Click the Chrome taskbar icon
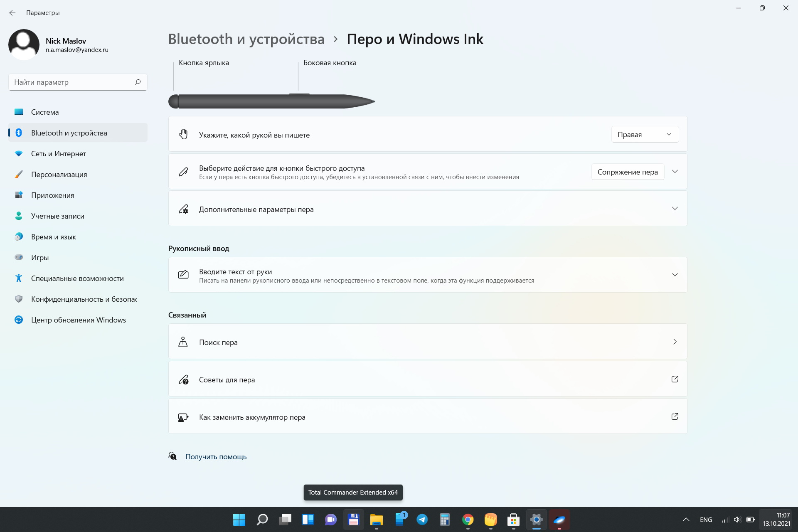This screenshot has height=532, width=798. (468, 520)
